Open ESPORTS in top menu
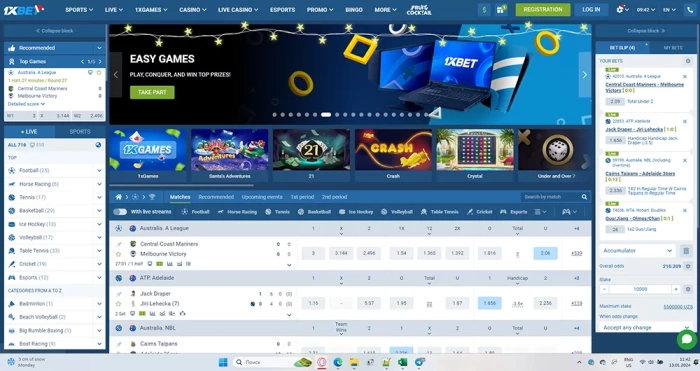The height and width of the screenshot is (371, 700). [283, 9]
